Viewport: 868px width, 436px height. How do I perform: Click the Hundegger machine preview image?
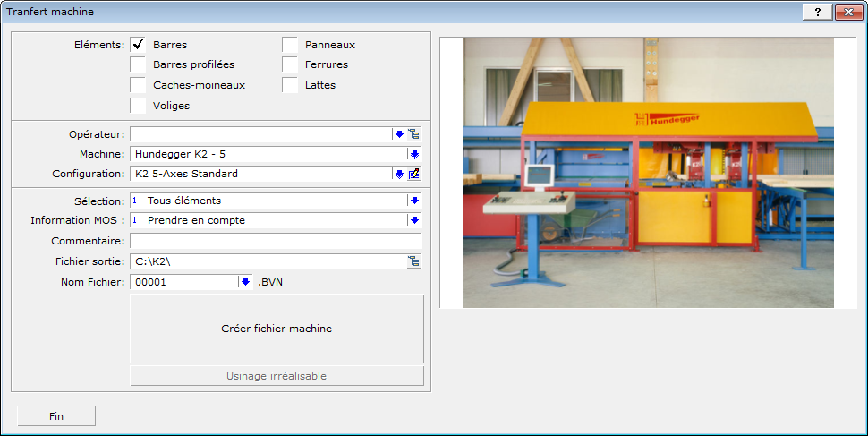[x=648, y=172]
